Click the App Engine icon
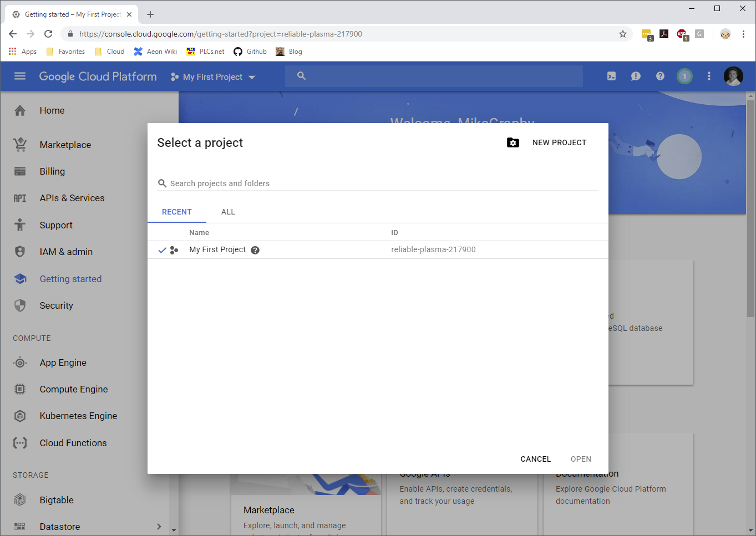The width and height of the screenshot is (756, 536). click(x=20, y=363)
